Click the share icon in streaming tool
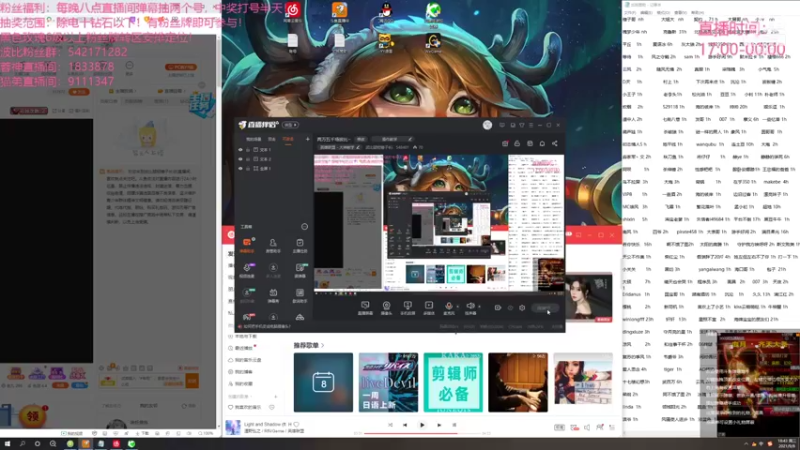This screenshot has width=800, height=450. [555, 144]
